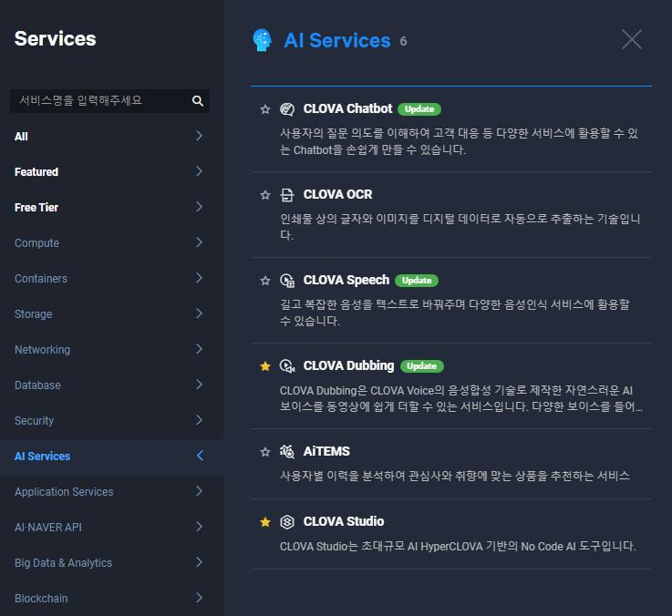672x616 pixels.
Task: Expand the Compute category arrow
Action: coord(199,242)
